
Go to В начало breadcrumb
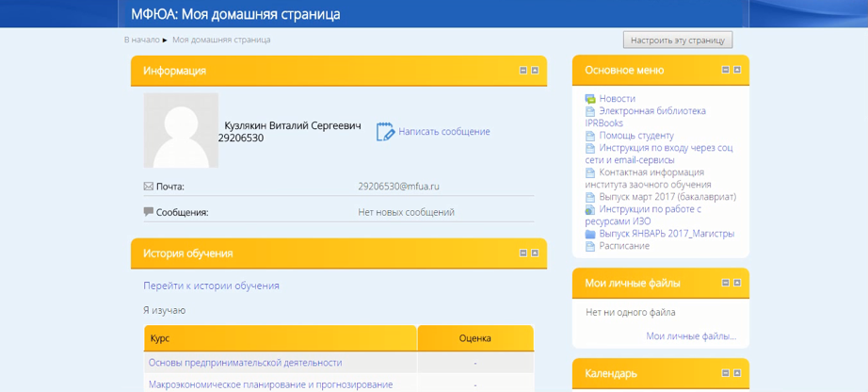click(x=141, y=40)
